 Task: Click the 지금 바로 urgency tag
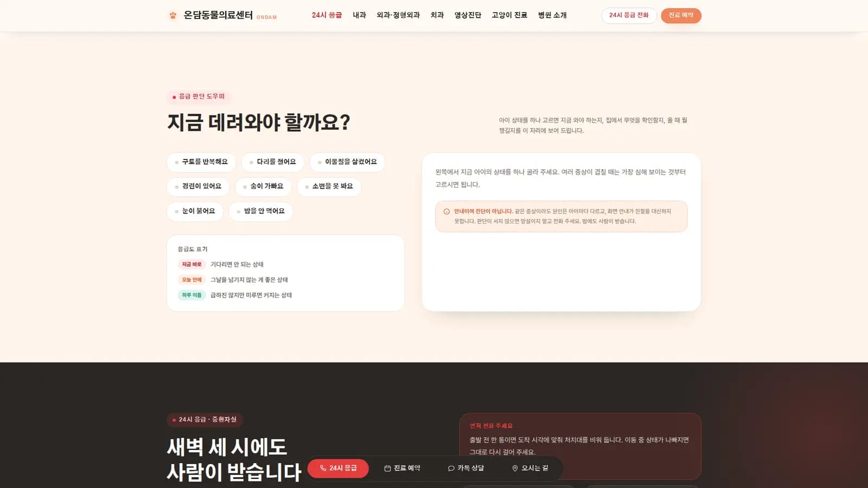(x=192, y=265)
